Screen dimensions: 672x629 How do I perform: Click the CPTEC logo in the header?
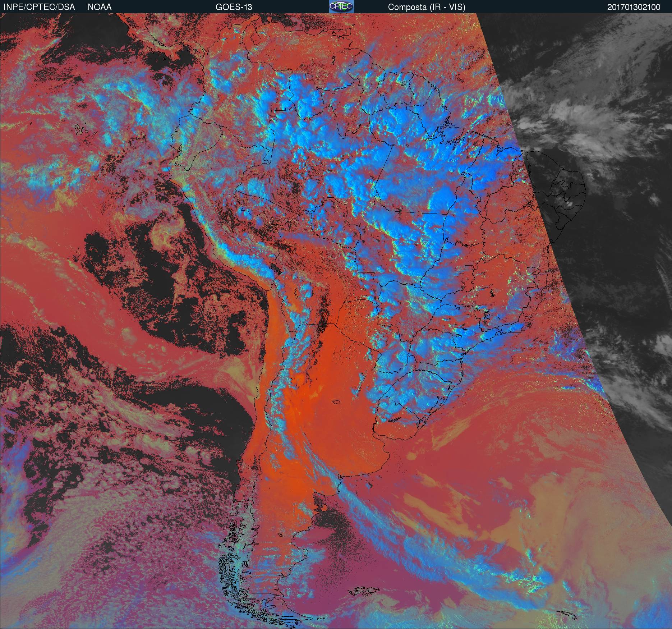(x=341, y=6)
